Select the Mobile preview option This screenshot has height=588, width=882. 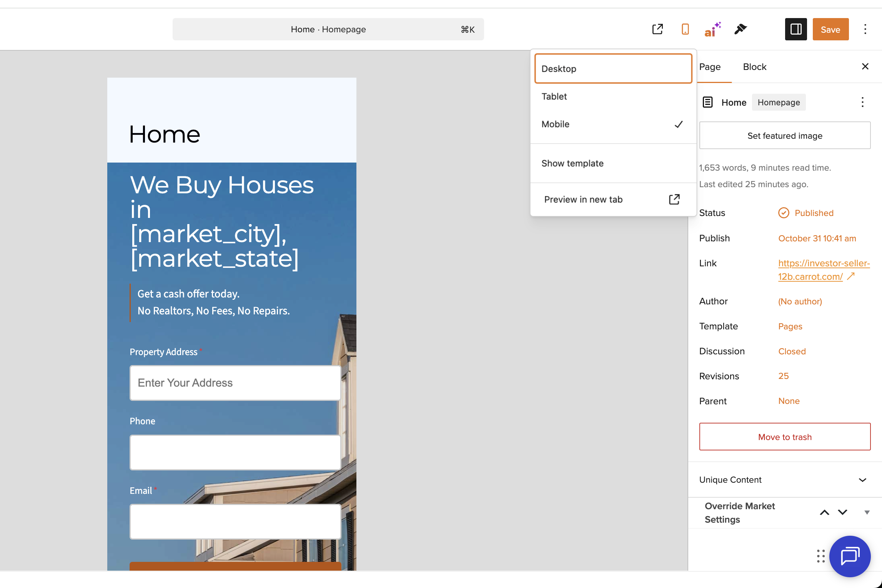pyautogui.click(x=613, y=124)
